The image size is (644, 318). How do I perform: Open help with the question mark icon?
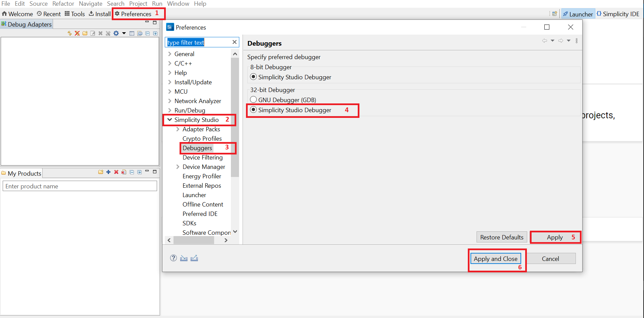pos(173,258)
